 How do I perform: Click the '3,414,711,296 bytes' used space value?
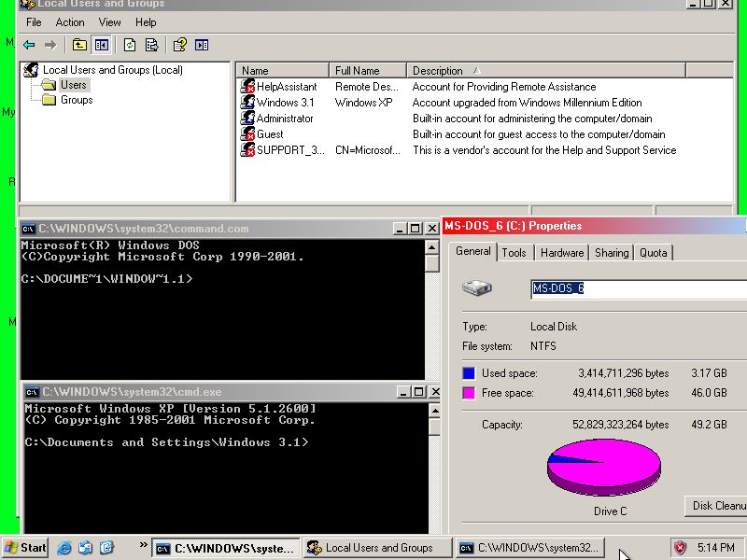[x=624, y=372]
